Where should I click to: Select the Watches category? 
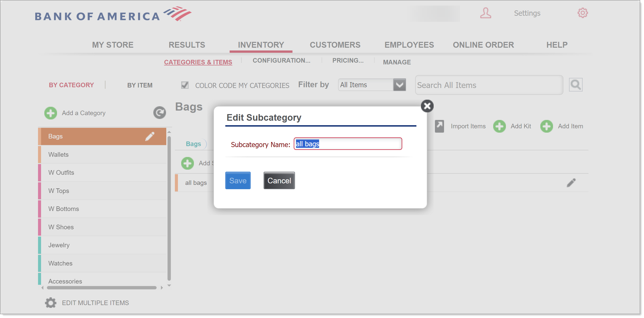point(102,263)
